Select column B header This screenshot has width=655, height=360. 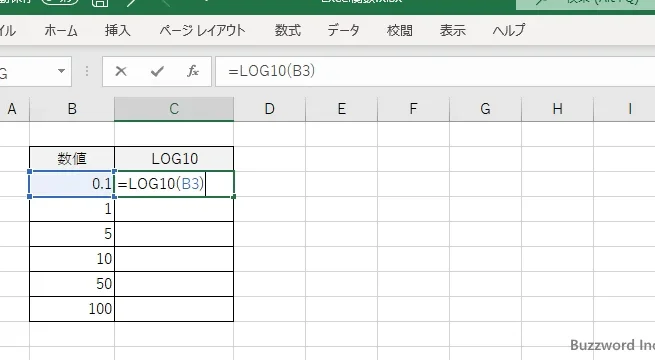tap(72, 109)
